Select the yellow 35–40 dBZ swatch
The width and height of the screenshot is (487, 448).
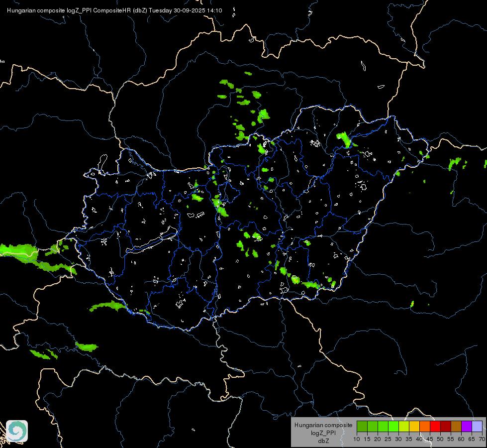point(414,426)
